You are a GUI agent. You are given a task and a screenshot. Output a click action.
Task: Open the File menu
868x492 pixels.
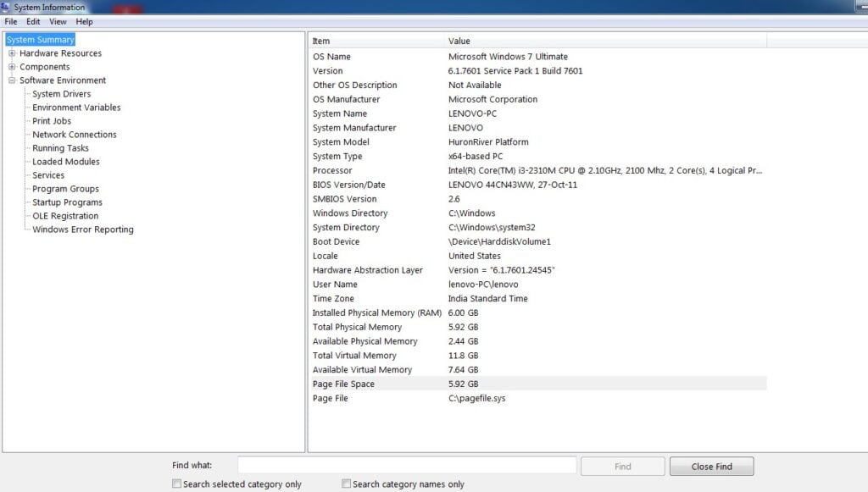point(10,21)
